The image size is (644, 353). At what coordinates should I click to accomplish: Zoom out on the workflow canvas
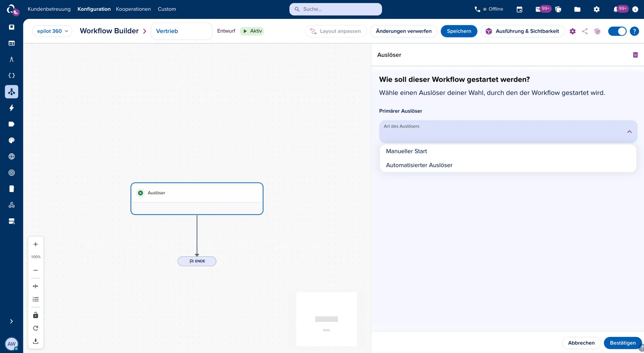click(x=35, y=270)
